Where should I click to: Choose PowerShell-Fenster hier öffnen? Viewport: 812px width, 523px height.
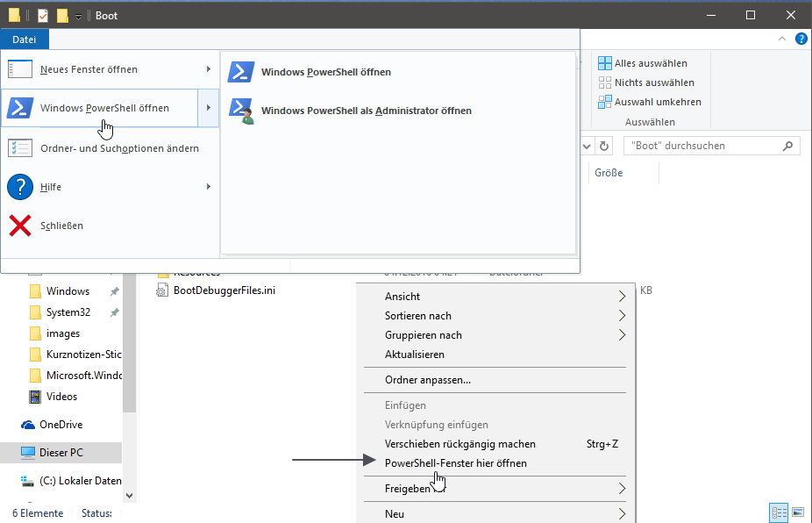(x=495, y=463)
